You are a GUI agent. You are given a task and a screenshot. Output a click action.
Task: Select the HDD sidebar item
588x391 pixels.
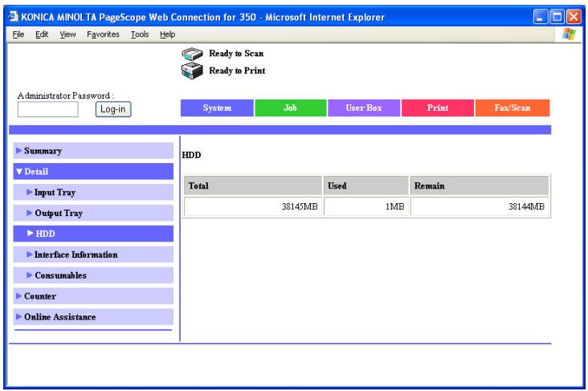[x=93, y=234]
